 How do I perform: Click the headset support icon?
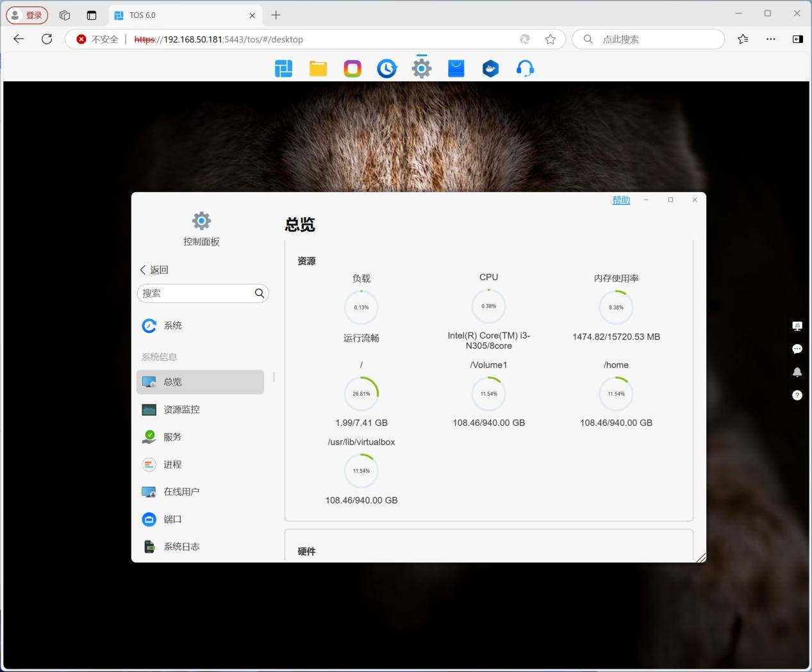[525, 69]
